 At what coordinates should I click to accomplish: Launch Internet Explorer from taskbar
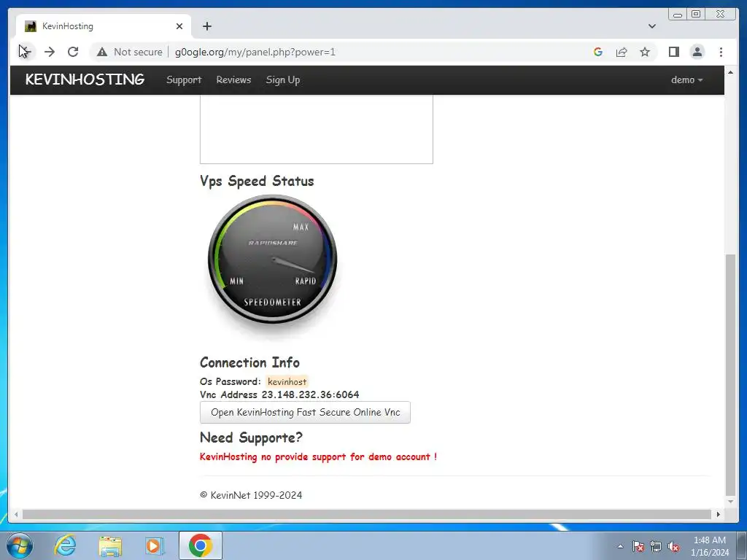(65, 545)
